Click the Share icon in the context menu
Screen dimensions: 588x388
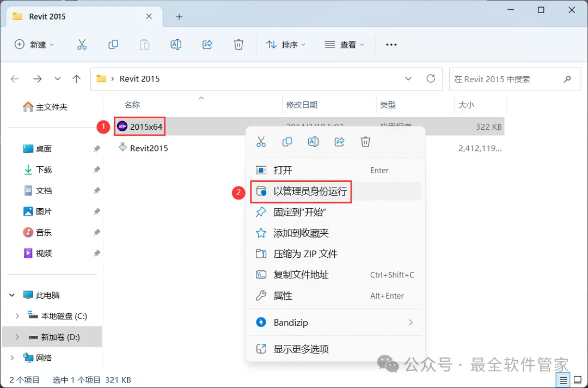point(339,142)
